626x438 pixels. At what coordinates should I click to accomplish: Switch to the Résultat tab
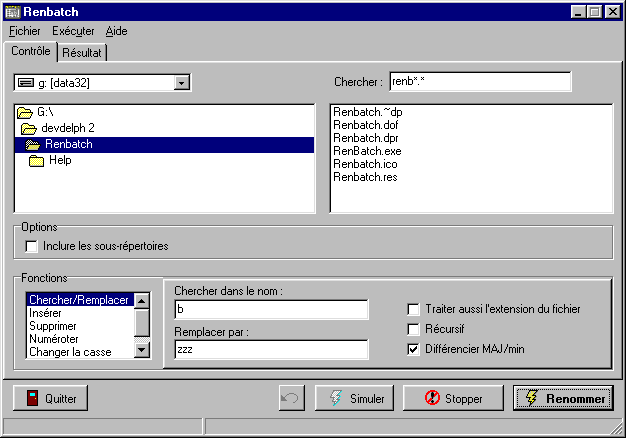[x=83, y=52]
